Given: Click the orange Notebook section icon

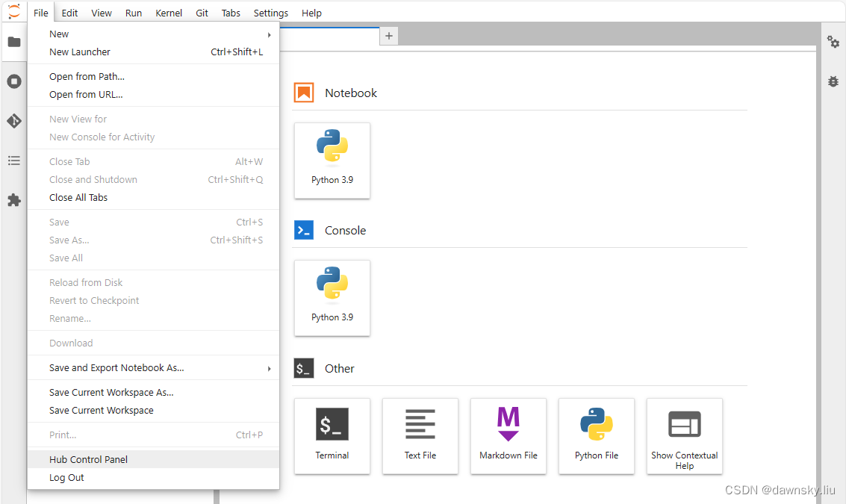Looking at the screenshot, I should pos(304,93).
